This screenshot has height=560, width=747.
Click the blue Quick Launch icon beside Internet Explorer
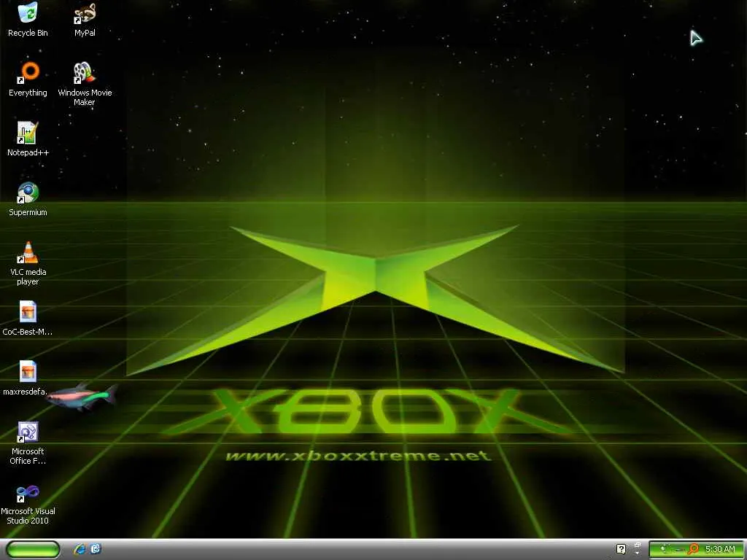96,549
